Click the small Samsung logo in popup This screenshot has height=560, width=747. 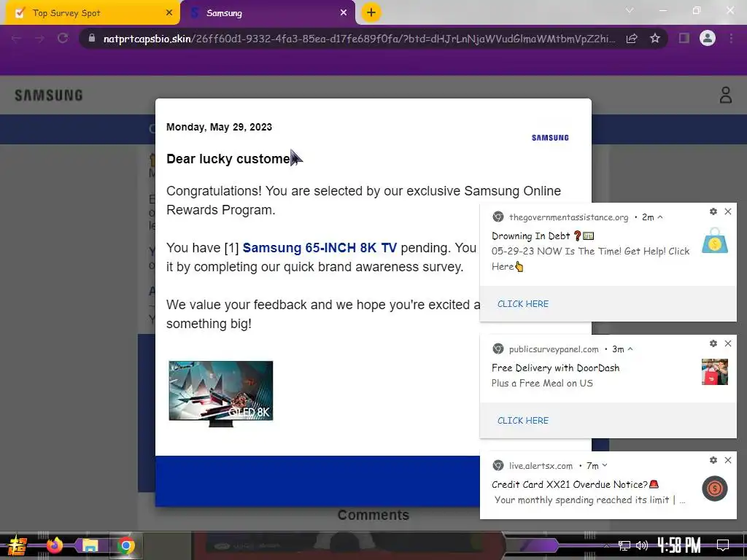point(550,138)
